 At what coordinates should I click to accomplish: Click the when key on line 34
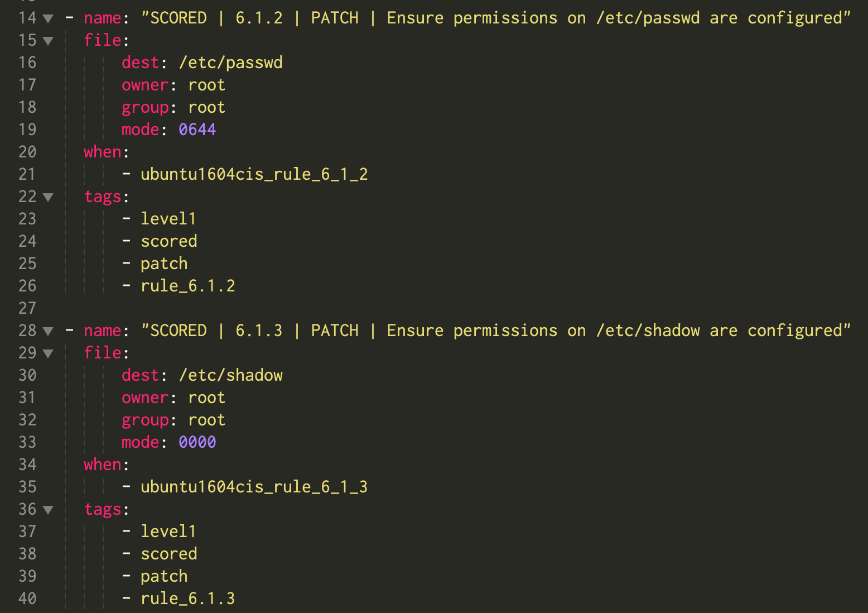[103, 464]
